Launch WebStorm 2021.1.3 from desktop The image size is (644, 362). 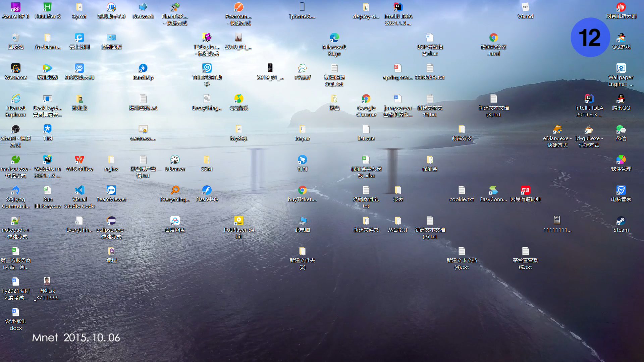[x=48, y=167]
